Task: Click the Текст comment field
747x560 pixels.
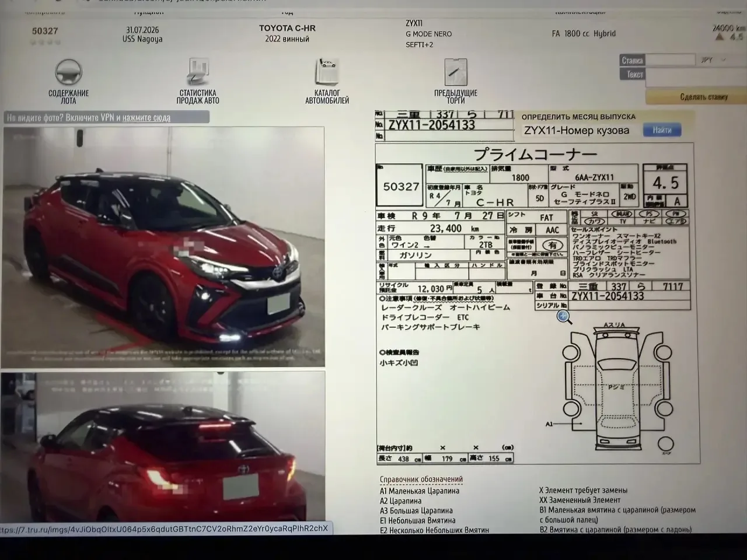Action: (696, 78)
